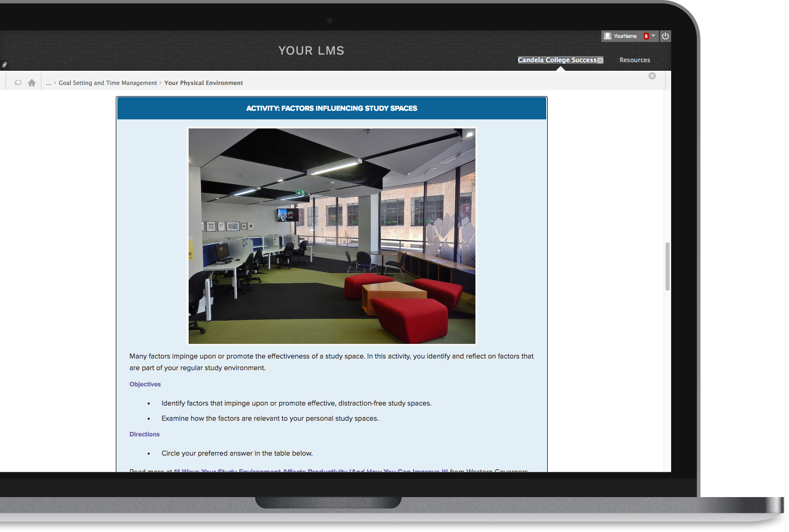Click the page's vertical scrollbar thumb
This screenshot has width=789, height=532.
(668, 266)
